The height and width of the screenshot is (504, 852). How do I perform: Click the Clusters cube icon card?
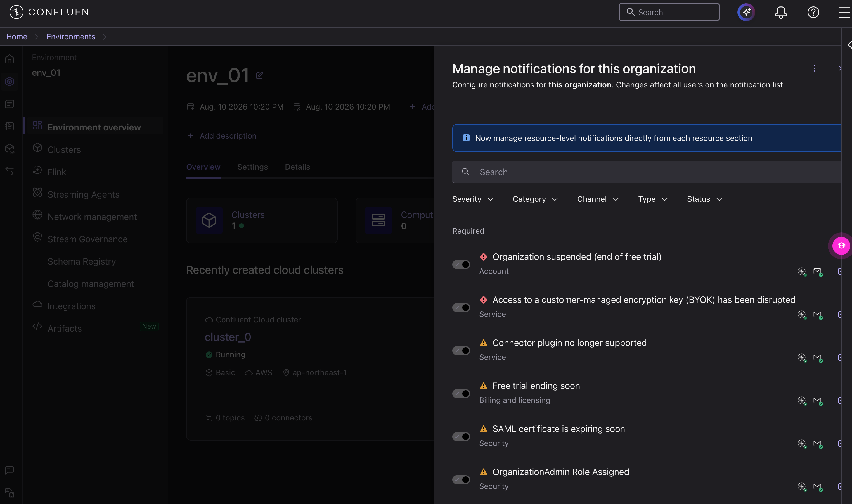(209, 220)
